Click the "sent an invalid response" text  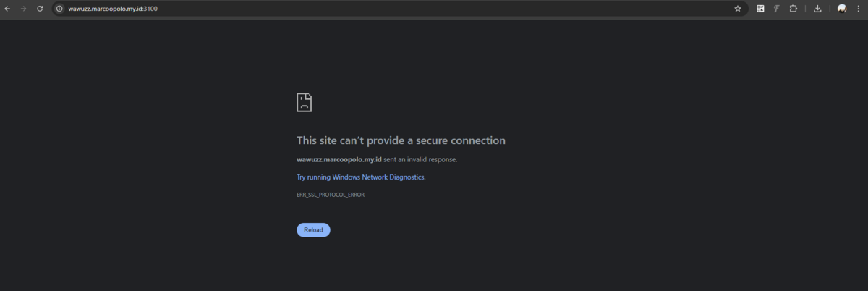[x=420, y=159]
